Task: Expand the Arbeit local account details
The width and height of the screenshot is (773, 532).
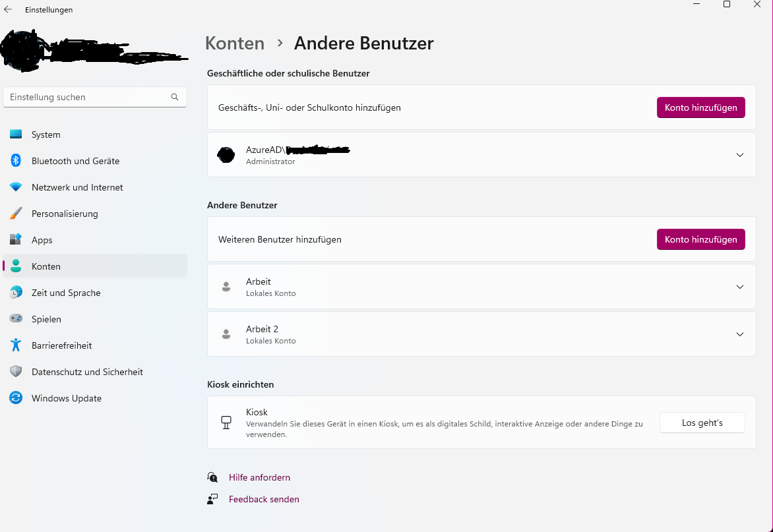Action: click(739, 286)
